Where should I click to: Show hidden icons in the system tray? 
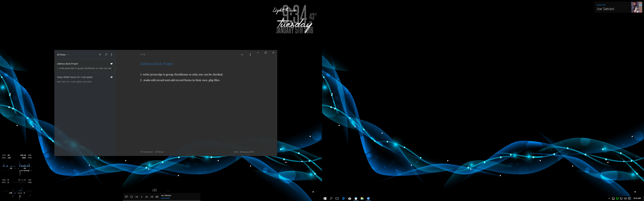point(609,198)
